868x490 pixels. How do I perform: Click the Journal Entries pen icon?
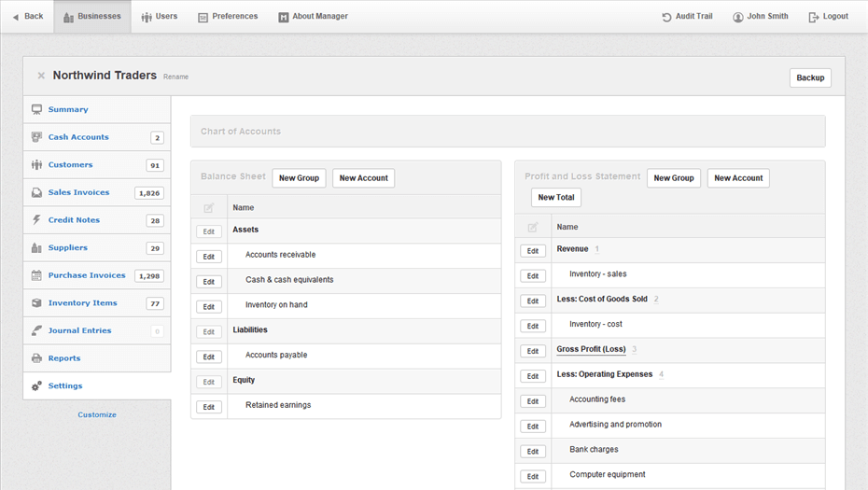[x=36, y=330]
